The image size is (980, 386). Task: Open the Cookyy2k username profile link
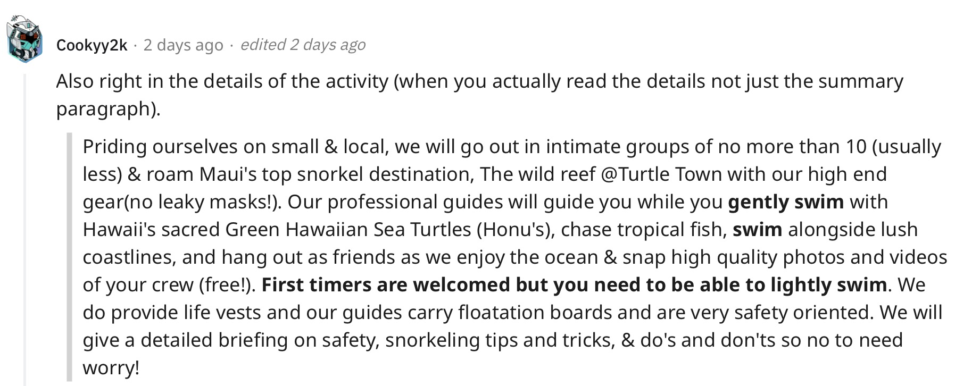point(92,45)
